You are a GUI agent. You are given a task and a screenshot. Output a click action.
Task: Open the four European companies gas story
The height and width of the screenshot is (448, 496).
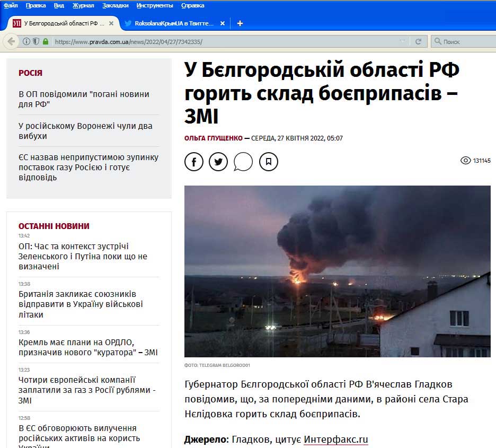tap(87, 390)
